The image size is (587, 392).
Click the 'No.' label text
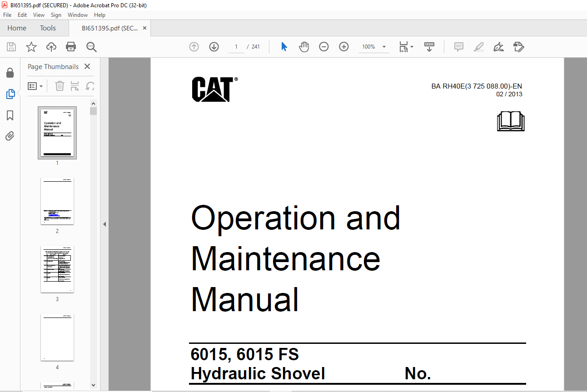point(418,374)
